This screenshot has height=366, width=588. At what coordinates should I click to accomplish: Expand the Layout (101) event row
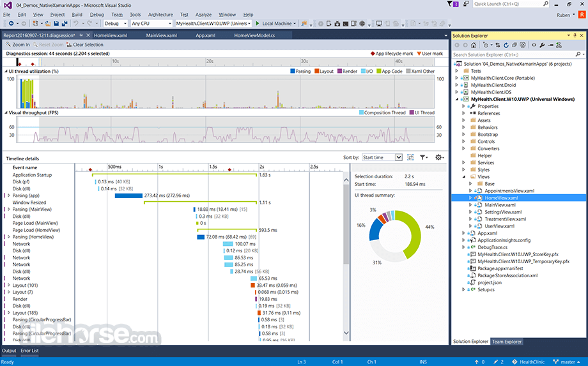pos(9,285)
